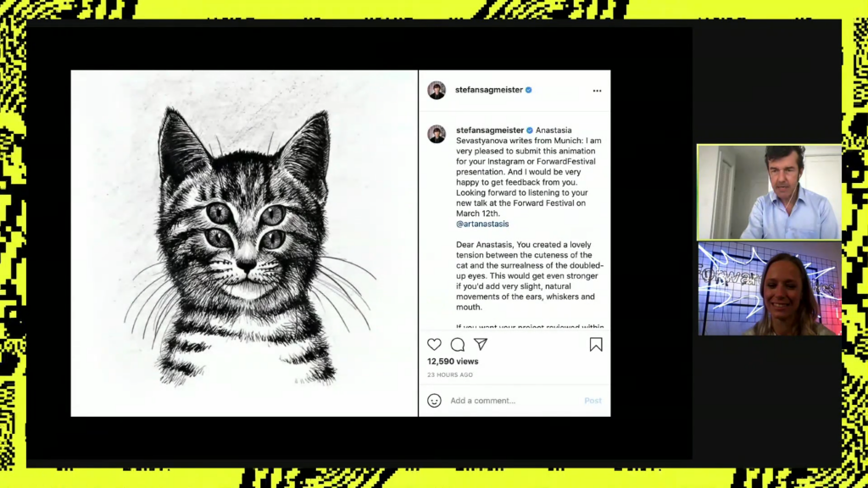This screenshot has height=488, width=868.
Task: Share post via the paper plane icon
Action: coord(481,344)
